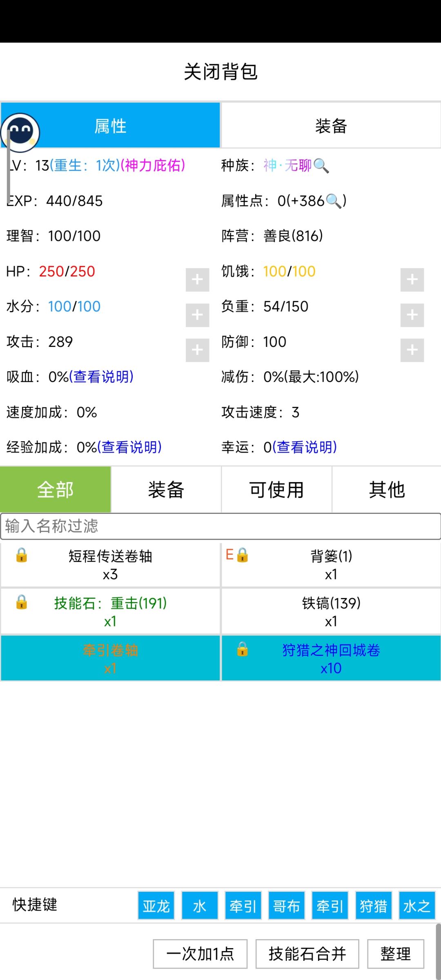
Task: Click the item name filter input field
Action: [x=220, y=526]
